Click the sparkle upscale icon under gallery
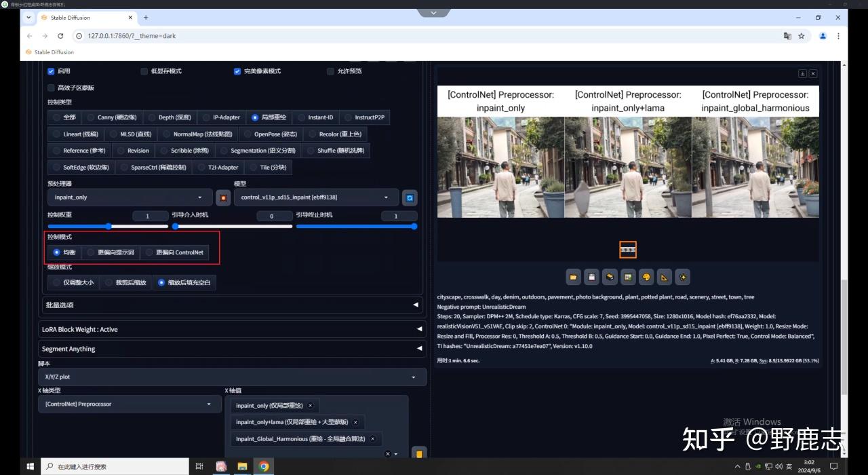This screenshot has height=475, width=868. pyautogui.click(x=682, y=277)
